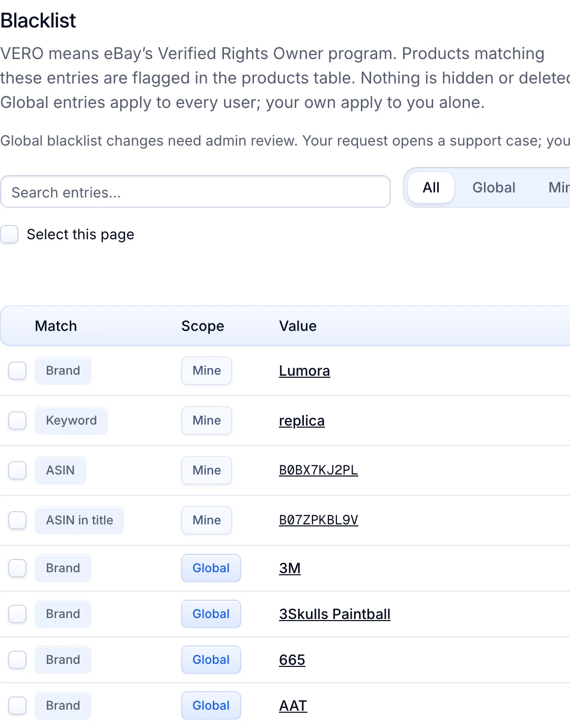
Task: Check the box for 3M entry
Action: (x=17, y=568)
